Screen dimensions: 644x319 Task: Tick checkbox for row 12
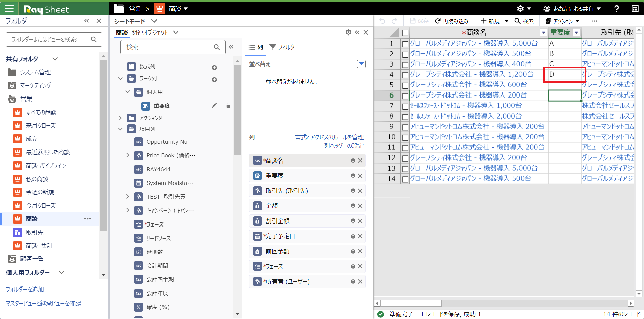click(405, 158)
